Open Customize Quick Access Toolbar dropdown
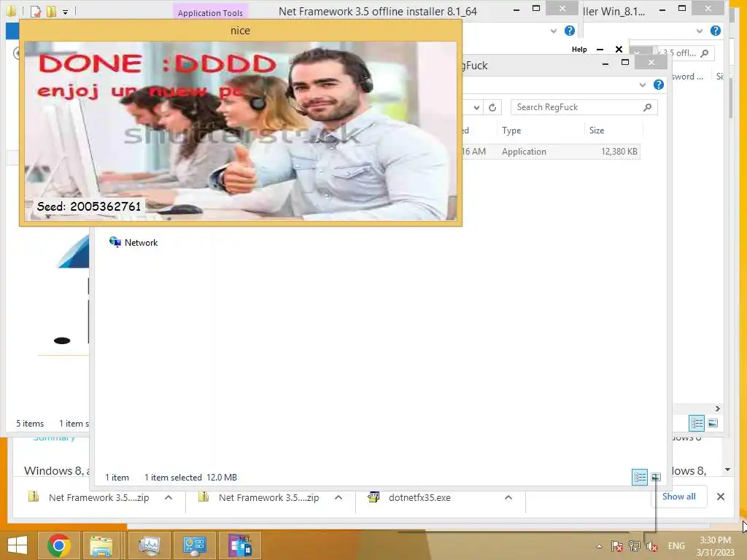 coord(65,12)
